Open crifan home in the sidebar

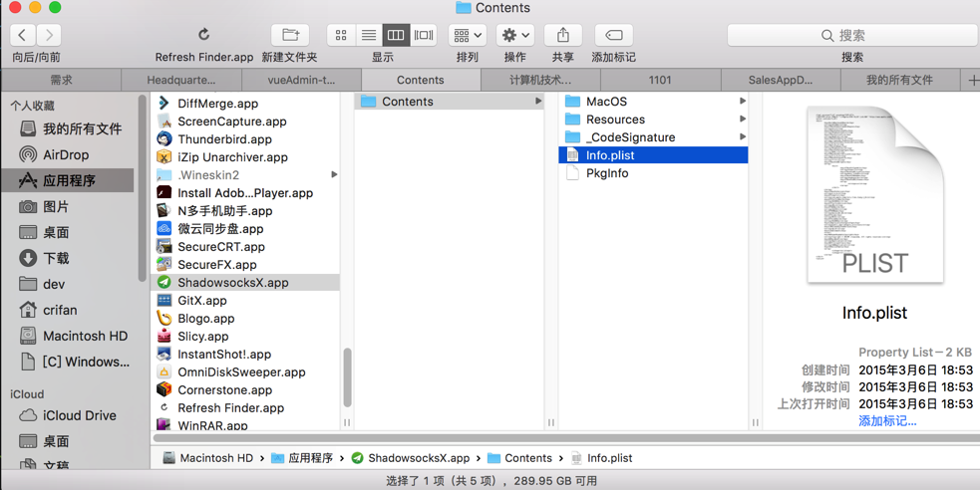[x=70, y=310]
